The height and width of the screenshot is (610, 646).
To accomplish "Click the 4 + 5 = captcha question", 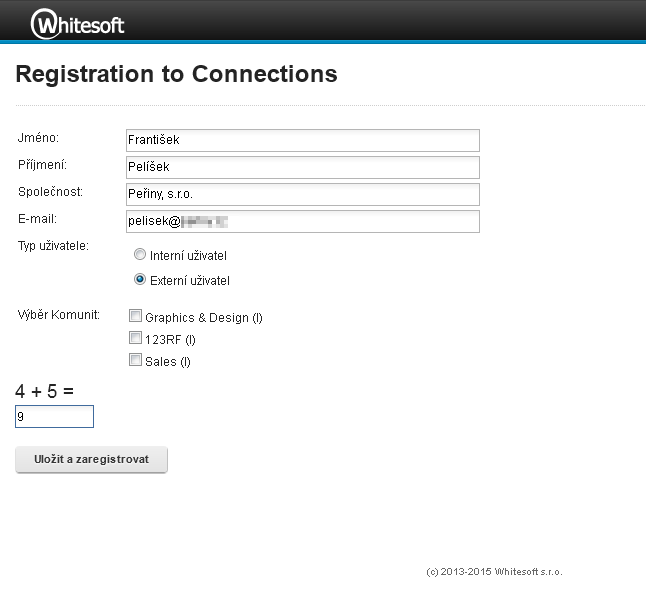I will click(x=45, y=391).
